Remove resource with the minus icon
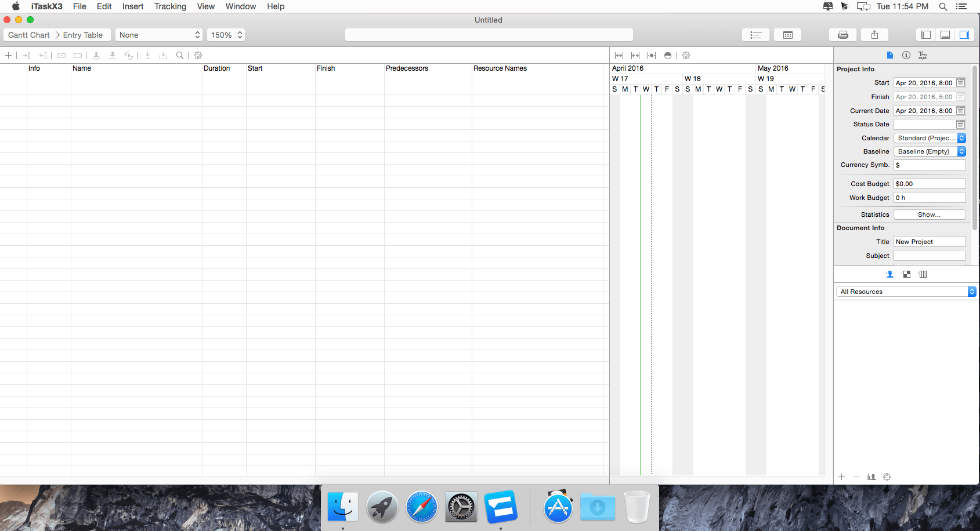This screenshot has width=980, height=531. pyautogui.click(x=856, y=477)
